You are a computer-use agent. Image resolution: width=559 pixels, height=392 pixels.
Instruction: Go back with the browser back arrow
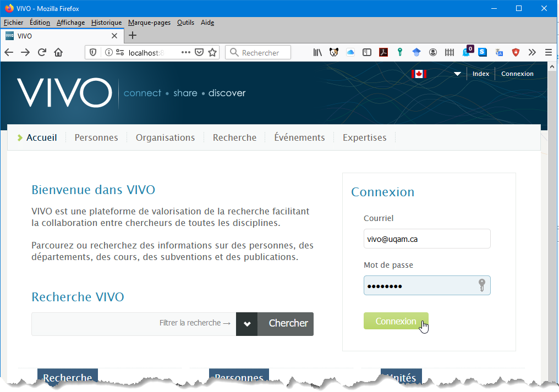coord(9,52)
